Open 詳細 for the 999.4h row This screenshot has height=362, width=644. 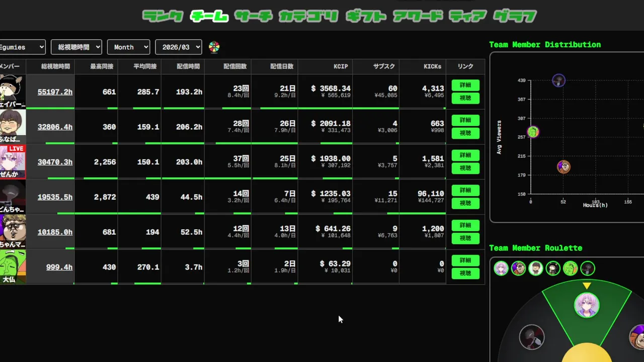tap(465, 260)
